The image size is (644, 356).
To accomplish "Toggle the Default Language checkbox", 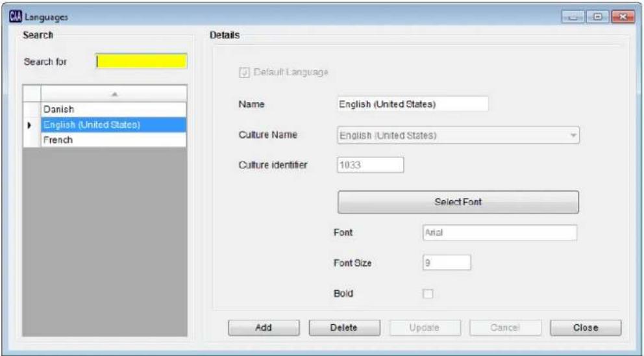I will point(244,73).
